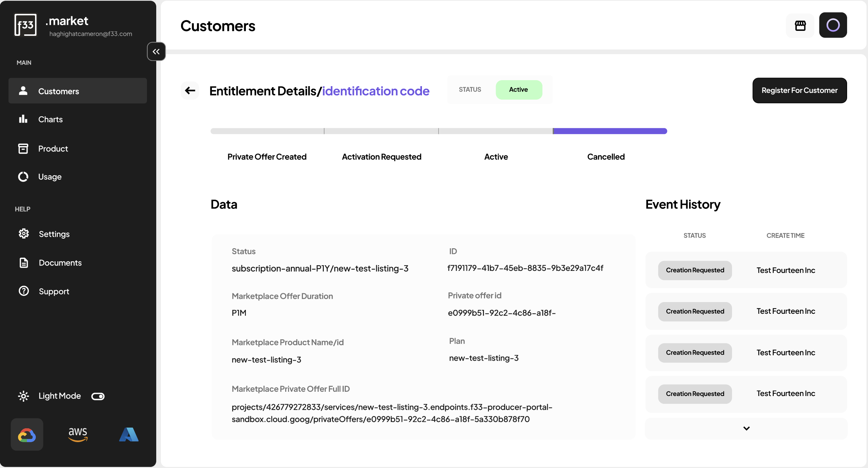
Task: Navigate to Product page
Action: tap(53, 149)
